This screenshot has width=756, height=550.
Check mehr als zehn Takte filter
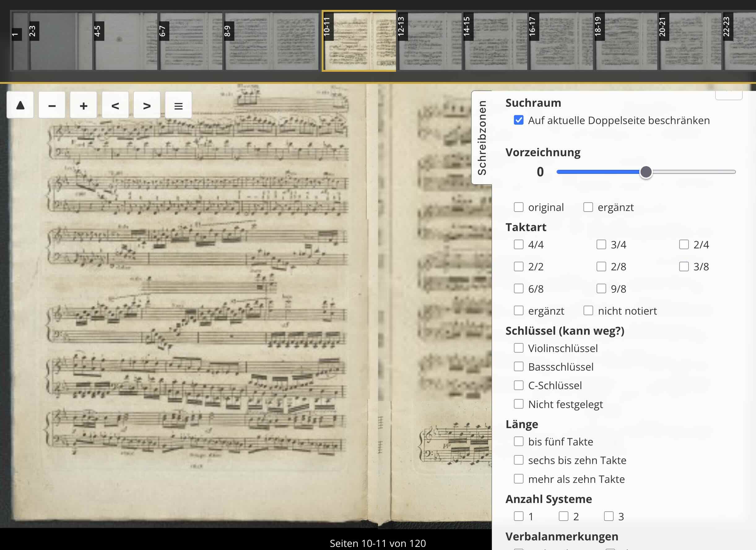point(519,479)
